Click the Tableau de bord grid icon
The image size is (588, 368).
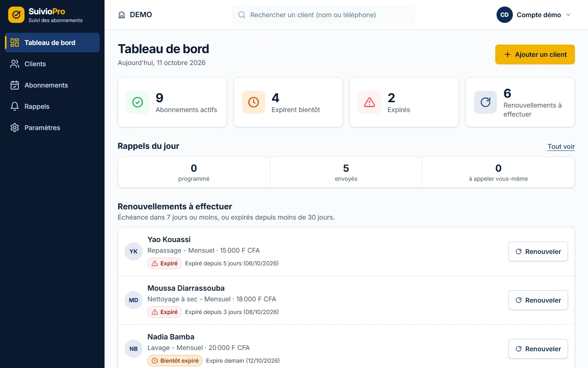coord(15,43)
